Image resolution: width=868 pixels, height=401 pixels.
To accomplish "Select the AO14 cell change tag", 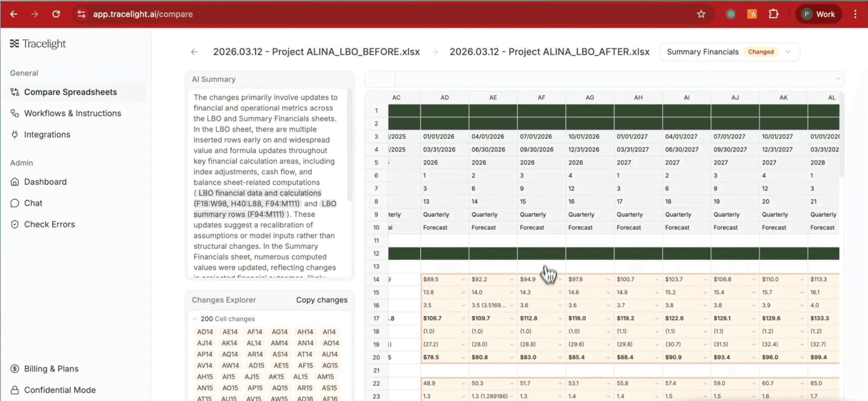I will (x=331, y=343).
